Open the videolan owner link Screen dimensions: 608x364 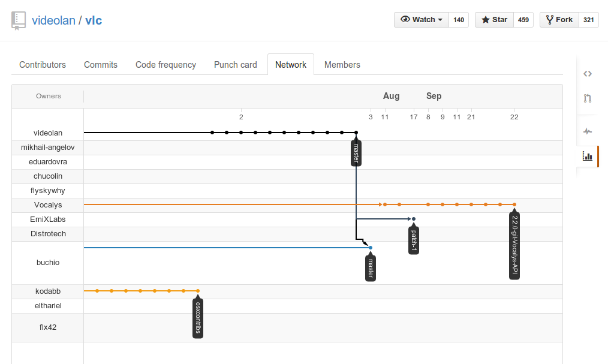coord(53,20)
